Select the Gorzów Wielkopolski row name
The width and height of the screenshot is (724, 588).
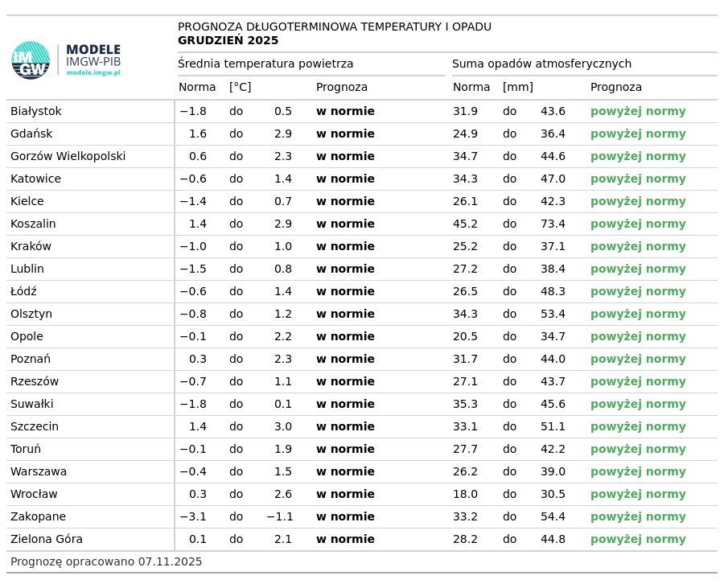68,157
